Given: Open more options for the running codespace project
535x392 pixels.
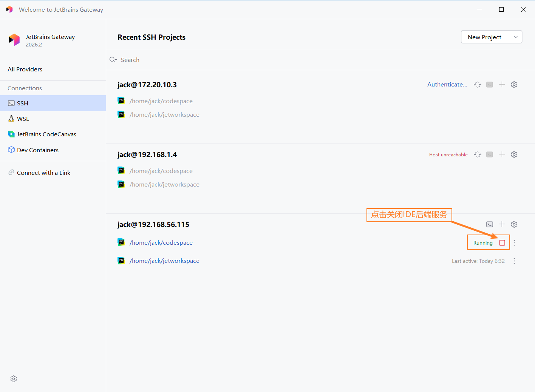Looking at the screenshot, I should [514, 243].
